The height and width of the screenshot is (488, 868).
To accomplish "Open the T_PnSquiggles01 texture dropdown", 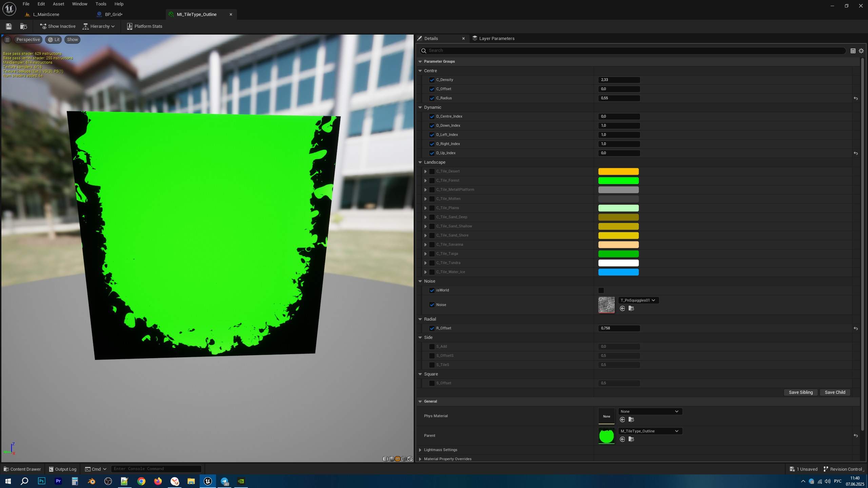I will click(x=638, y=300).
